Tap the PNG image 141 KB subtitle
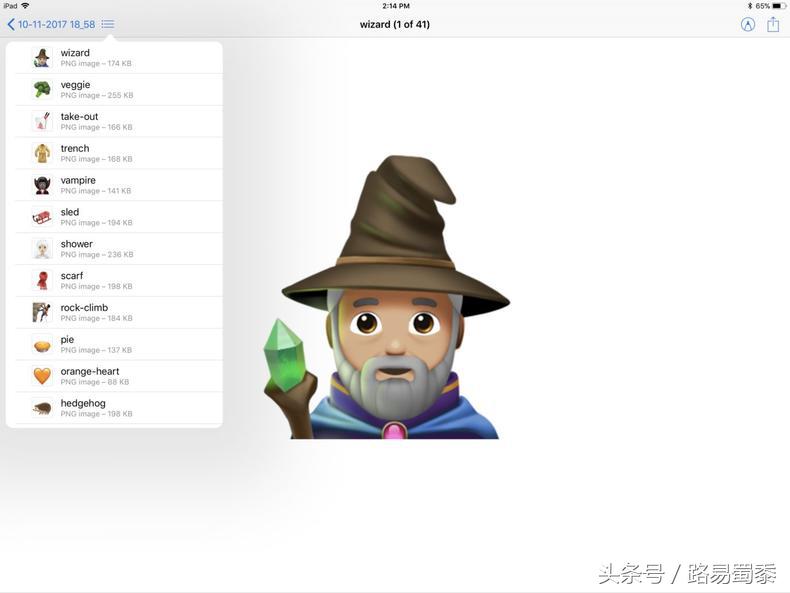 [96, 191]
